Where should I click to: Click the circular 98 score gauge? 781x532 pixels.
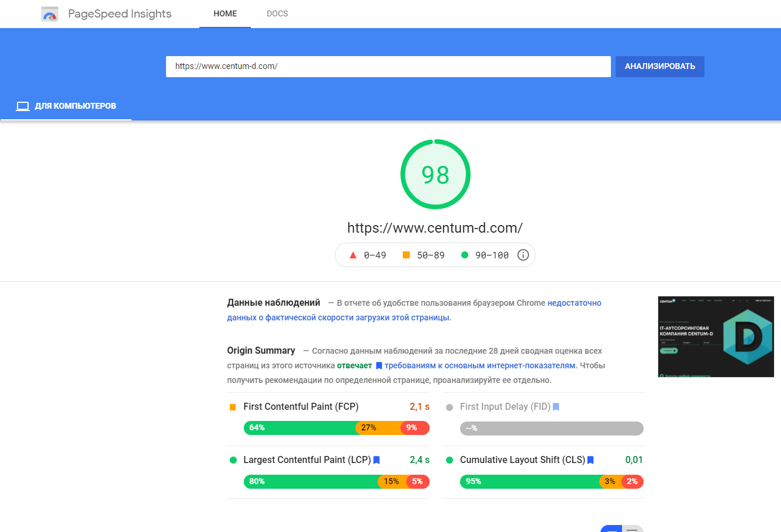click(x=436, y=174)
